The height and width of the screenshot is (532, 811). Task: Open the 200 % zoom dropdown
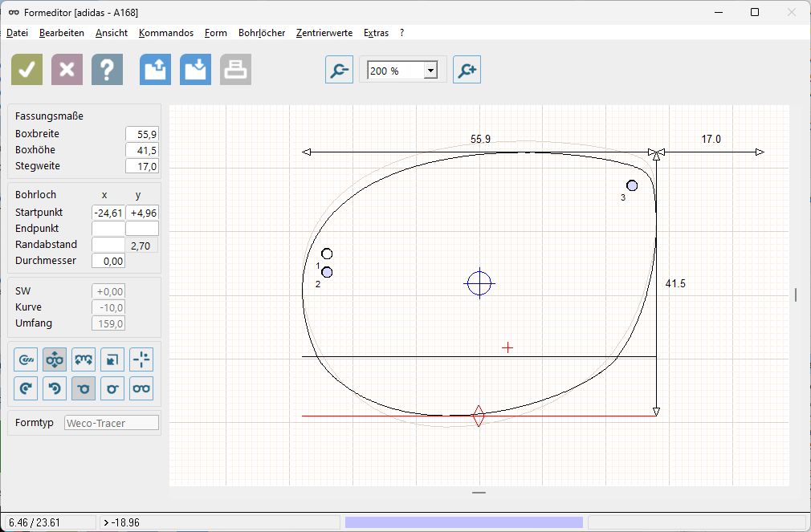click(430, 71)
